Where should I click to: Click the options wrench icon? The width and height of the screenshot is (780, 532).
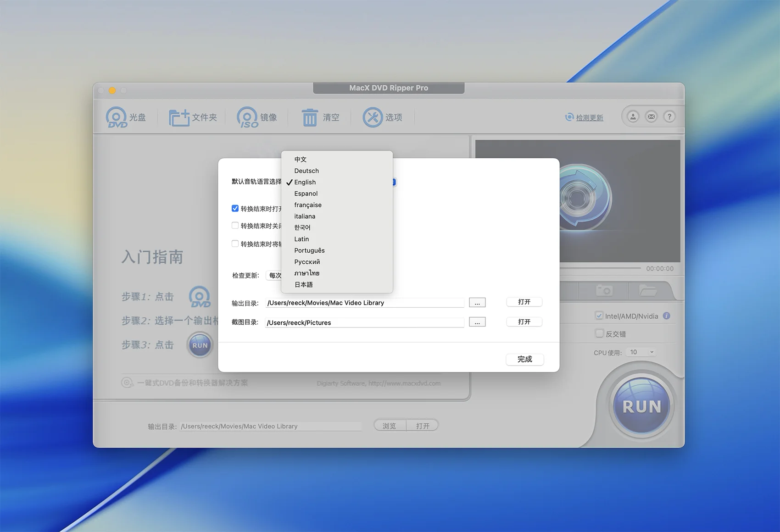372,117
